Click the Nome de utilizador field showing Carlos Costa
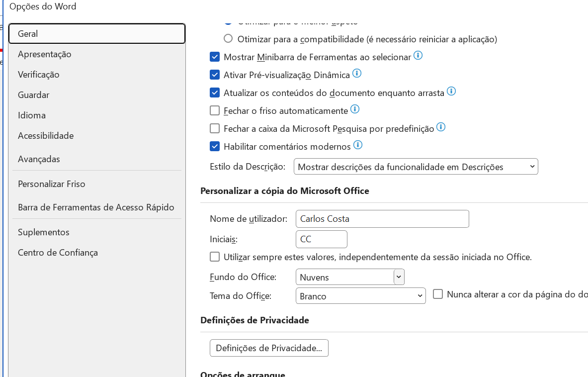Screen dimensions: 588x377 coord(382,218)
